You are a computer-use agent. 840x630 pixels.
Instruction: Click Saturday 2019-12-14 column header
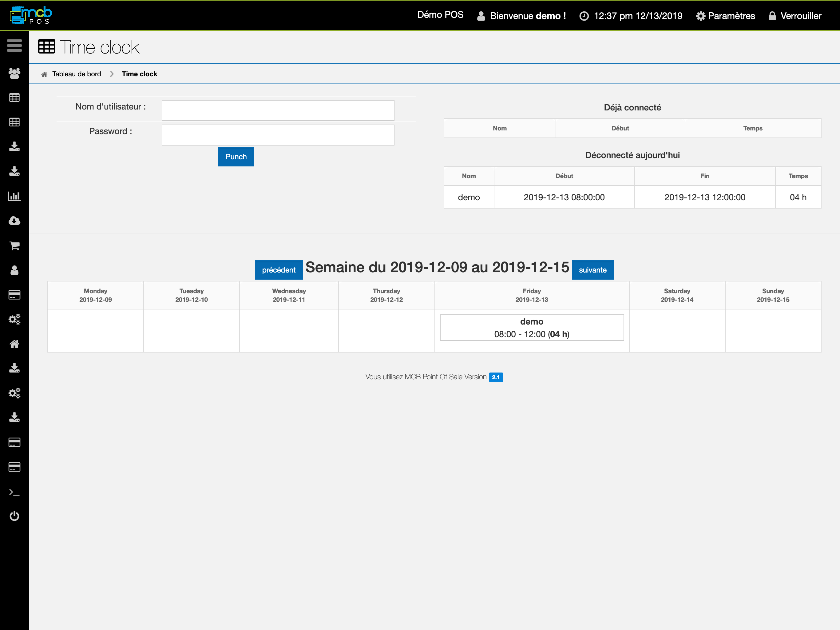point(677,295)
